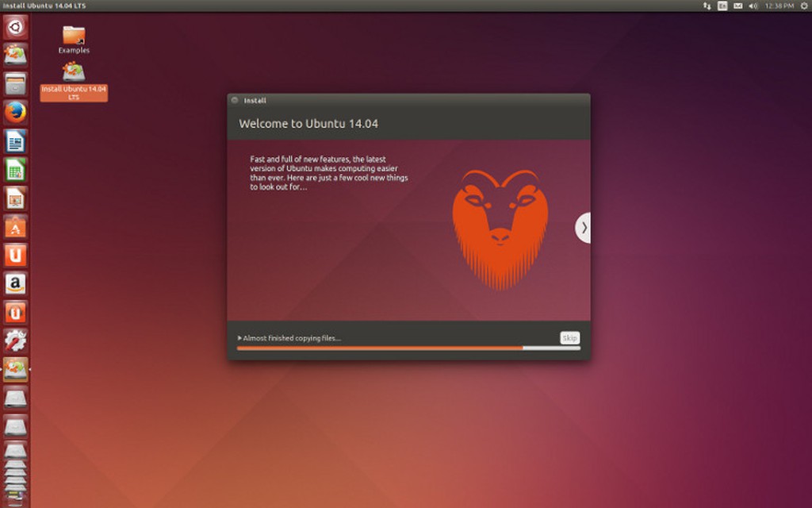Viewport: 812px width, 508px height.
Task: Open LibreOffice Writer from the launcher
Action: pos(15,141)
